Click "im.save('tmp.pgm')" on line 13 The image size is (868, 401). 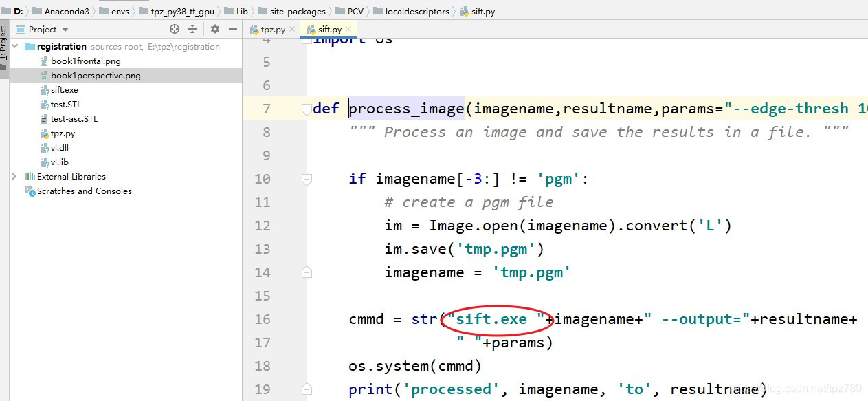coord(465,249)
